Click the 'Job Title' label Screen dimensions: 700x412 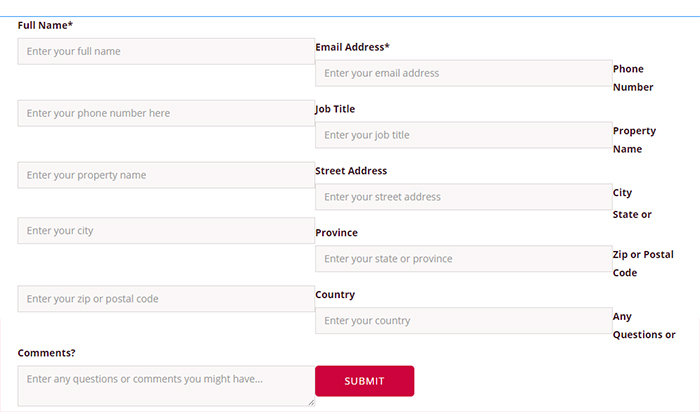pyautogui.click(x=335, y=109)
